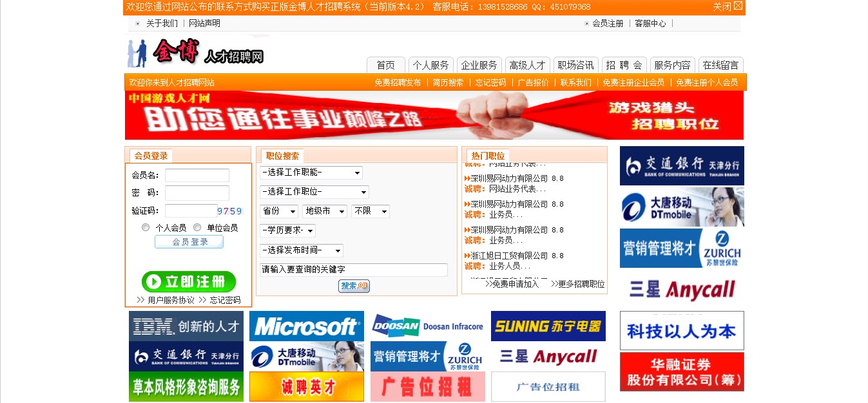Open the 业务人员 job from 浙江旭日工贸有限公司

[x=510, y=266]
